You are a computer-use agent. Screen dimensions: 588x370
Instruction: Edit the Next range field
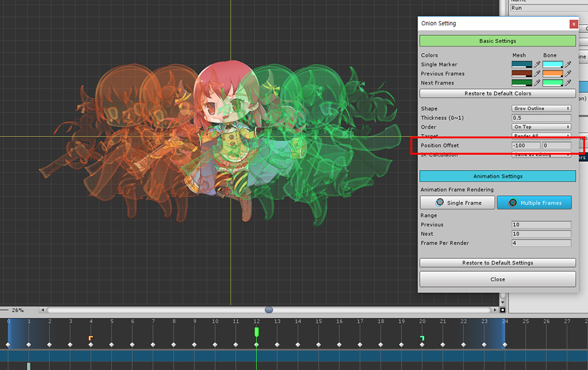point(542,234)
